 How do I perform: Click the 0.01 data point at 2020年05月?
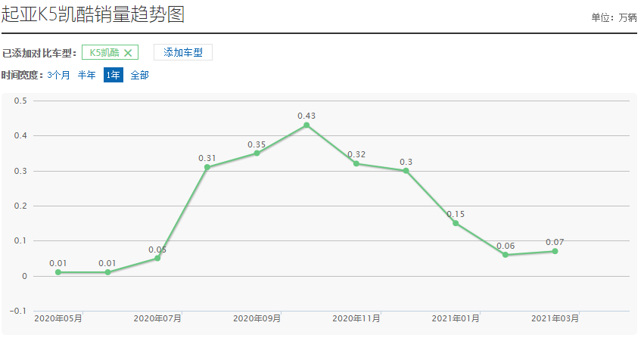point(58,272)
